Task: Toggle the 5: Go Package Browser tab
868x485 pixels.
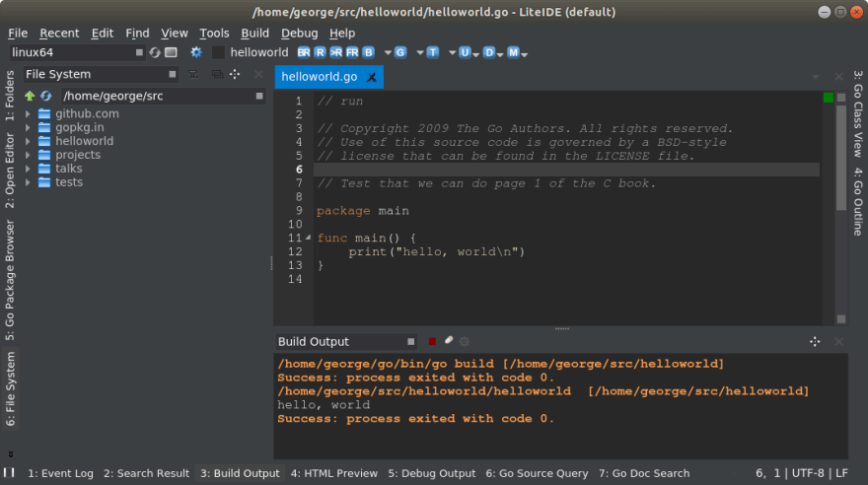Action: pos(10,280)
